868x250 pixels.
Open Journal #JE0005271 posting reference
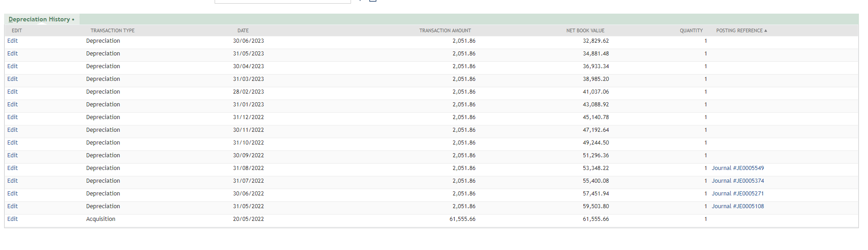[x=738, y=194]
